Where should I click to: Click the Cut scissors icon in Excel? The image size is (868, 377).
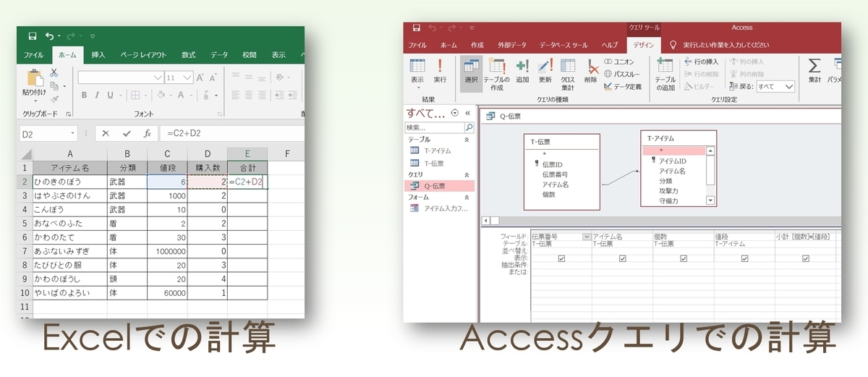click(x=54, y=73)
